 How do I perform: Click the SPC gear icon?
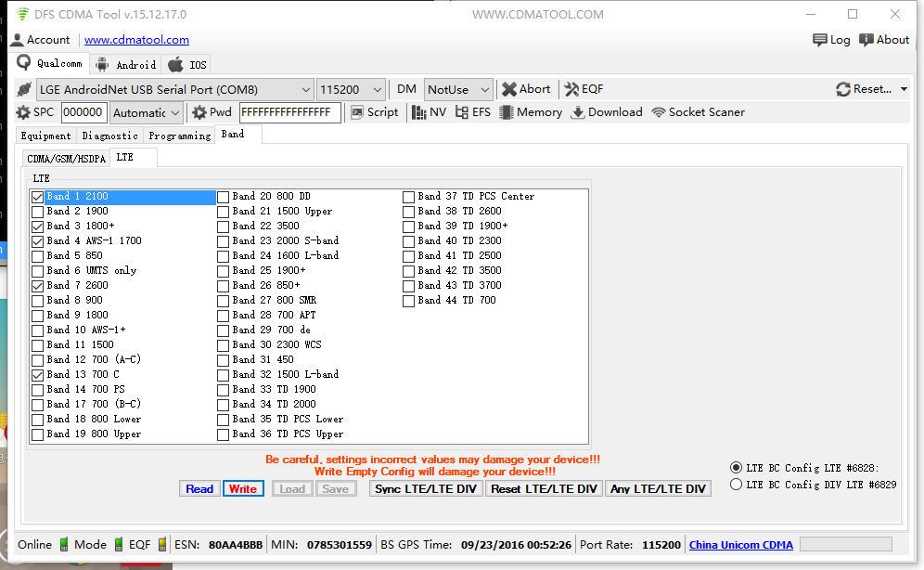click(23, 112)
